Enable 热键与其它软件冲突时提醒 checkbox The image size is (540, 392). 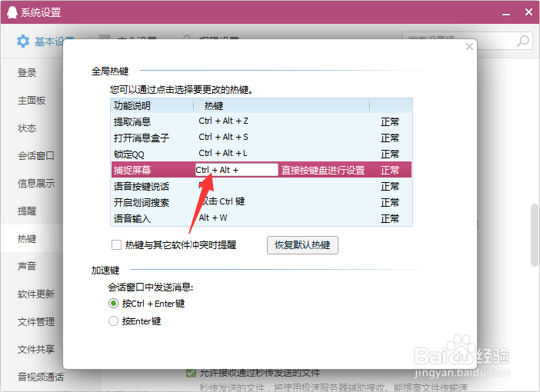click(116, 245)
